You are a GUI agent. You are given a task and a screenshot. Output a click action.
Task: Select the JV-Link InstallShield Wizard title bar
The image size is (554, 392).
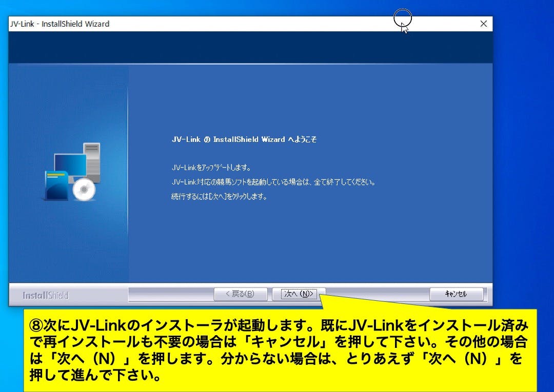(x=250, y=24)
